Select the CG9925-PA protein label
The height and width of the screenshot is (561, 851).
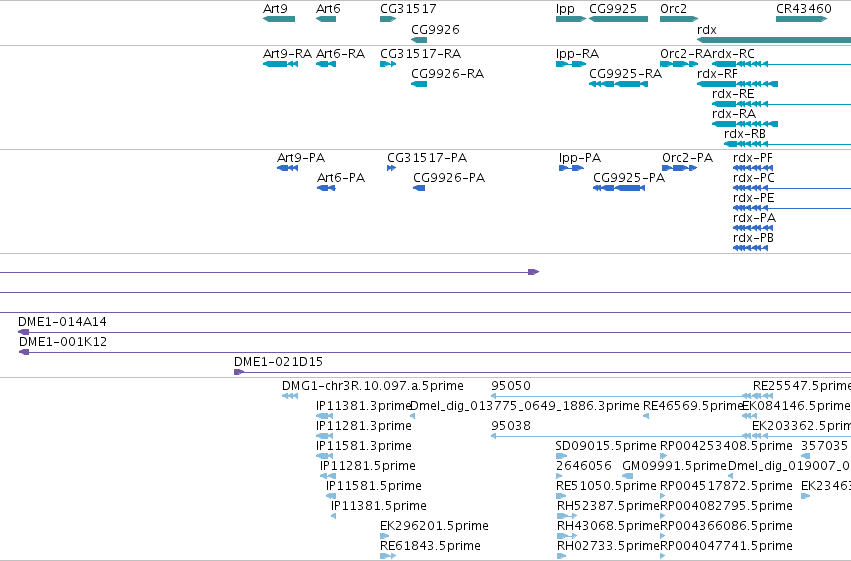point(629,178)
